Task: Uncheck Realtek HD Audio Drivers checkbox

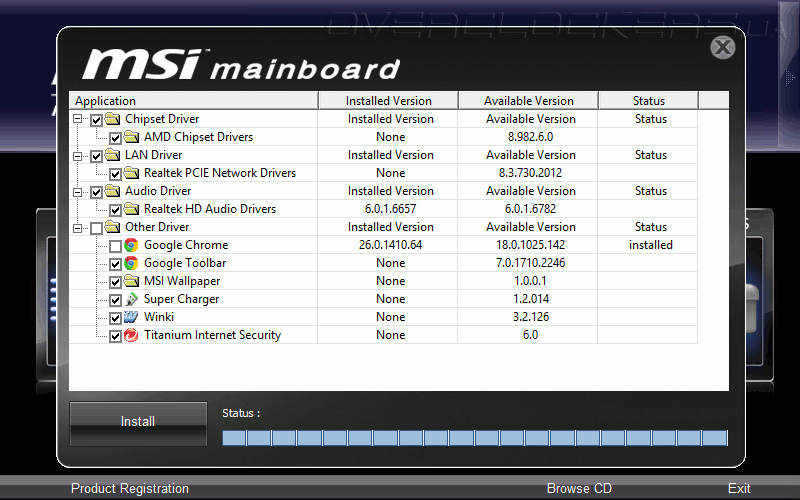Action: (x=115, y=210)
